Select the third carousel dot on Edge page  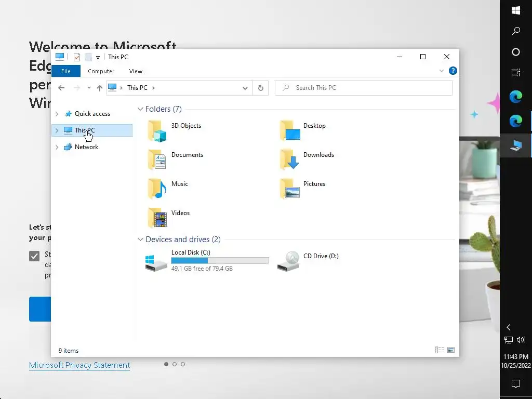pos(183,364)
